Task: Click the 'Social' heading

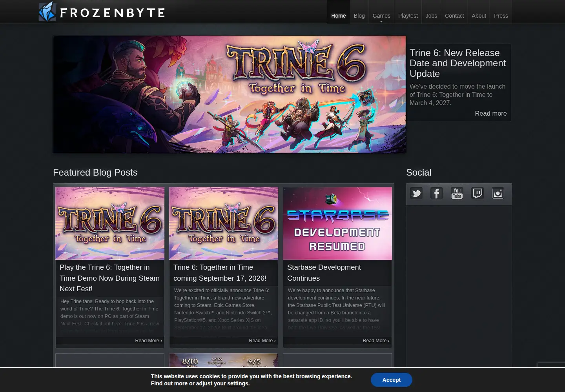Action: point(419,172)
